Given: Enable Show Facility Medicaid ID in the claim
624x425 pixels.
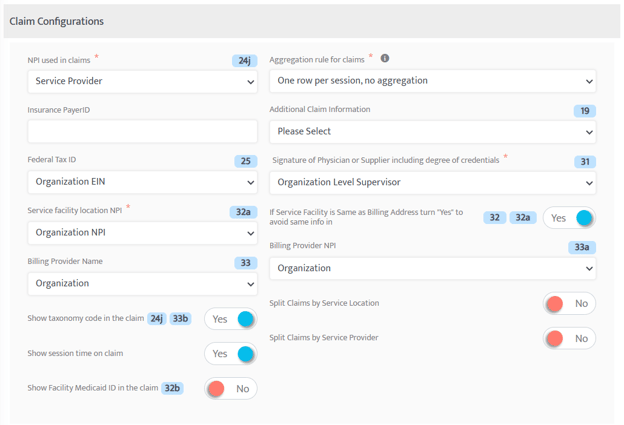Looking at the screenshot, I should tap(230, 388).
